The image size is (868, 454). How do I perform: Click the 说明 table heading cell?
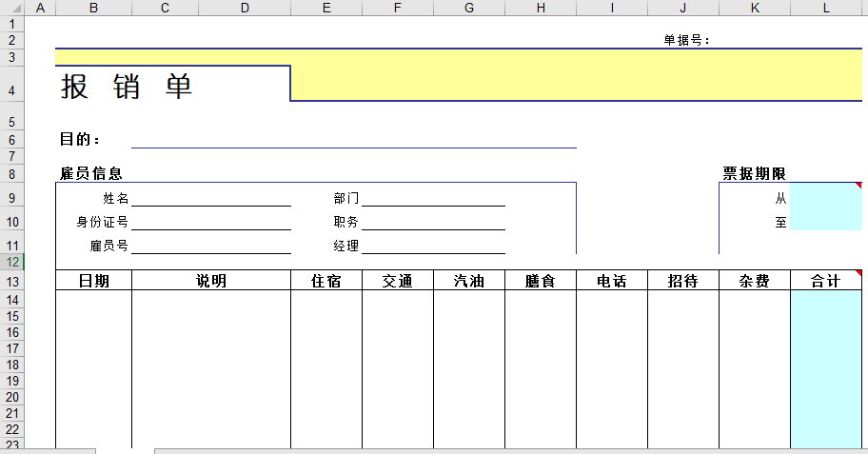(x=210, y=281)
